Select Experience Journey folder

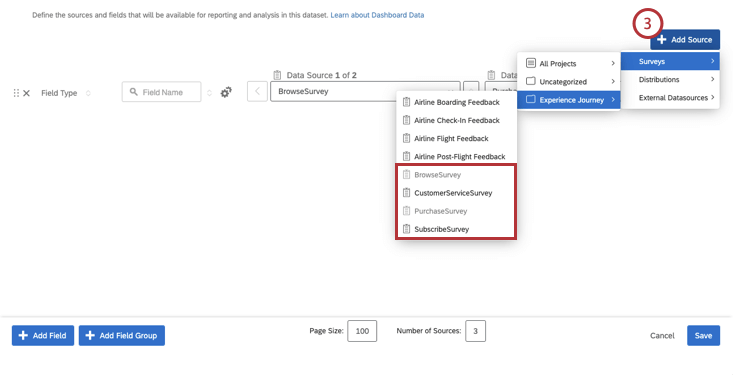pyautogui.click(x=568, y=100)
